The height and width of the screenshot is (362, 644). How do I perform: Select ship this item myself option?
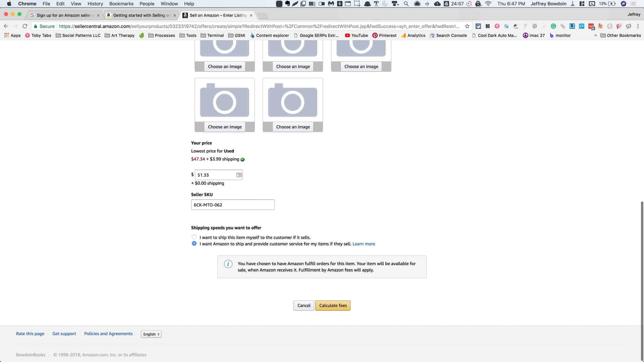[x=194, y=237]
